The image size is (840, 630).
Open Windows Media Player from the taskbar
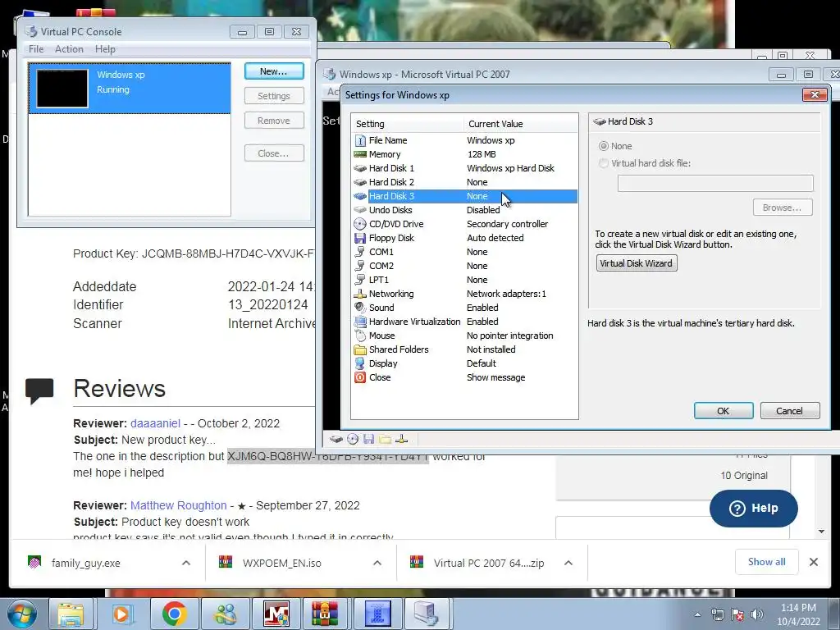(121, 614)
